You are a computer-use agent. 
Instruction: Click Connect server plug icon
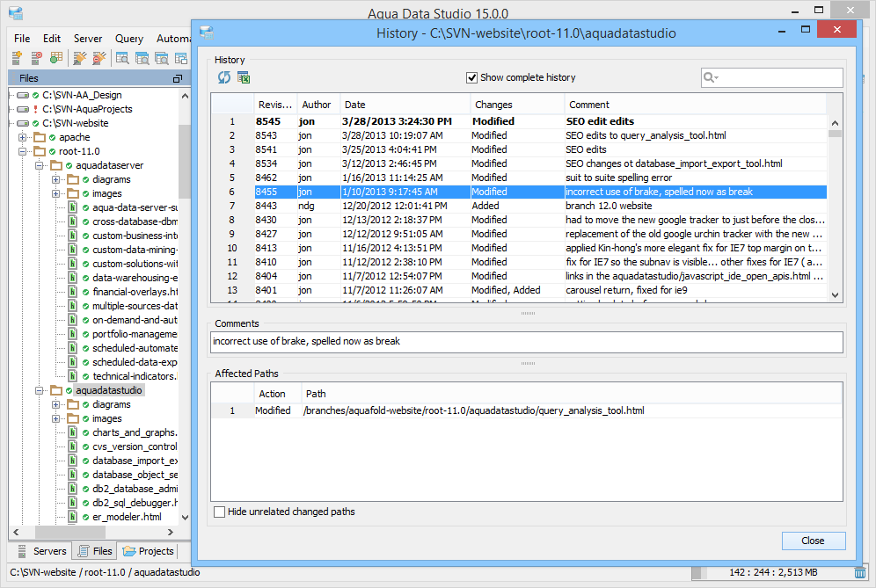coord(80,58)
